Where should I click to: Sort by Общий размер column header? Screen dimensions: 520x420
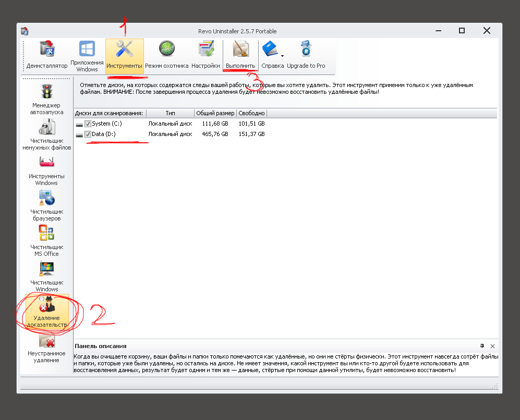coord(215,113)
